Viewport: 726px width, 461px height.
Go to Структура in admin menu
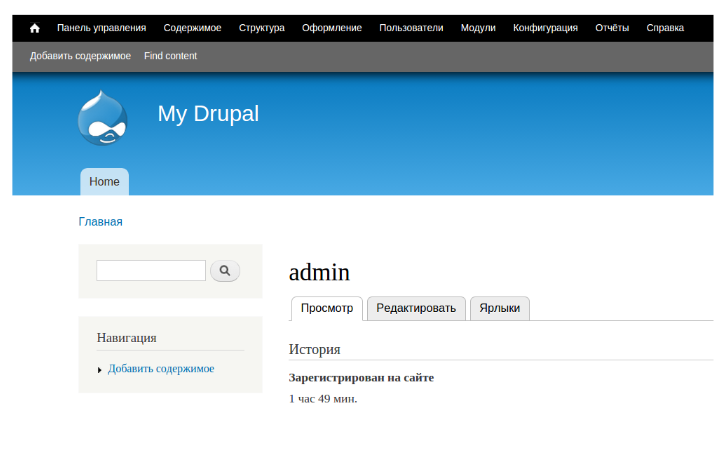pyautogui.click(x=261, y=28)
